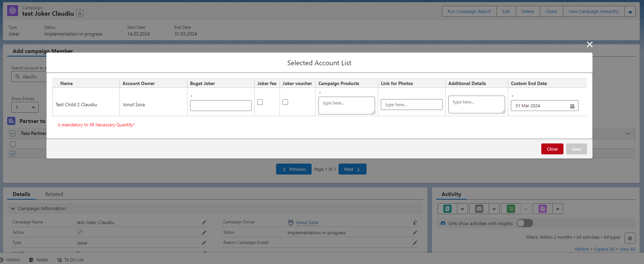The height and width of the screenshot is (264, 644).
Task: Dismiss the modal with the white X icon
Action: click(x=589, y=44)
